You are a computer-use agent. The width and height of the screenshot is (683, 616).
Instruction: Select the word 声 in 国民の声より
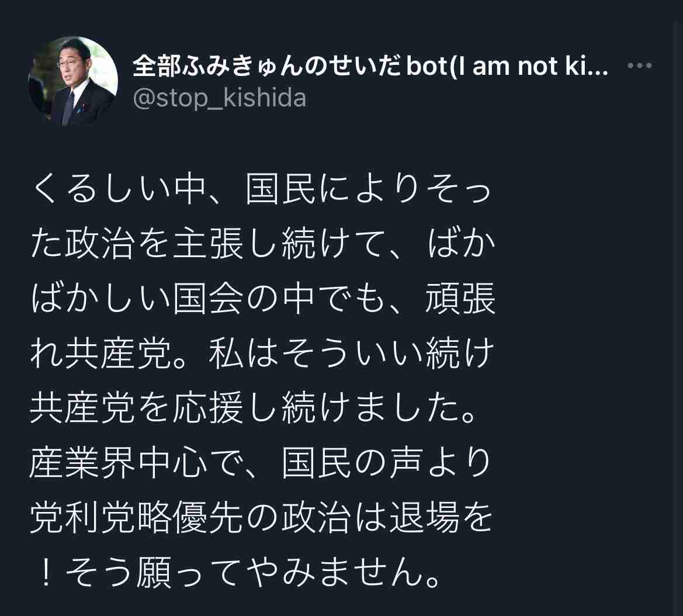point(405,463)
